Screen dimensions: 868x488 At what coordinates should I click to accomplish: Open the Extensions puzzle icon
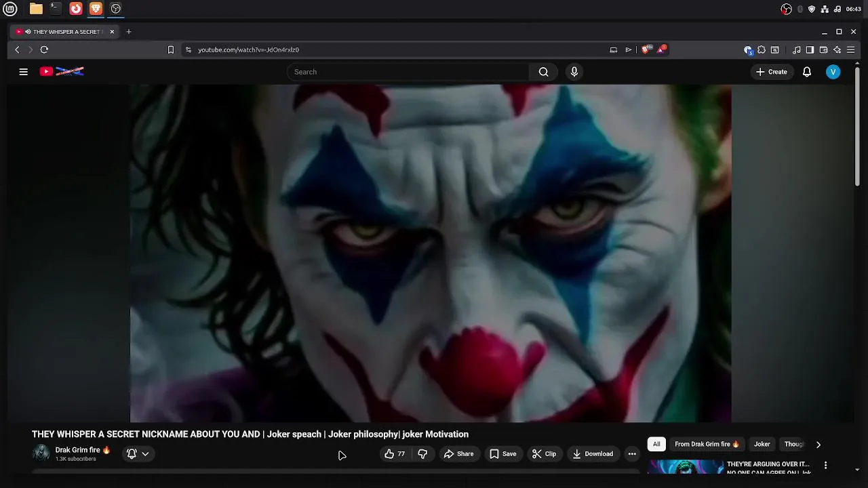tap(762, 49)
